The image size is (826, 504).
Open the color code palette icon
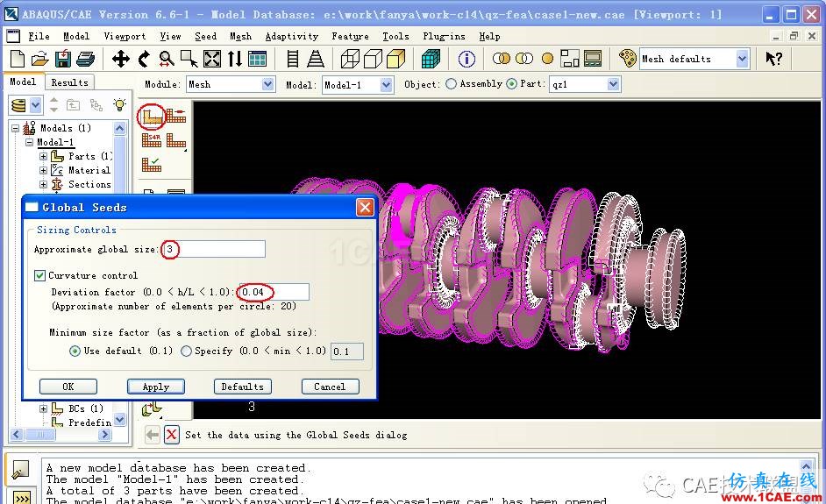coord(628,59)
